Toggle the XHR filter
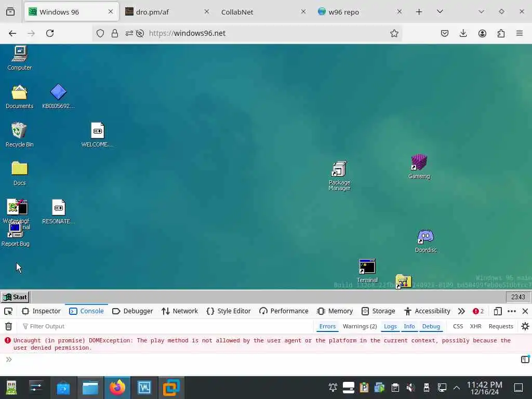 click(475, 326)
